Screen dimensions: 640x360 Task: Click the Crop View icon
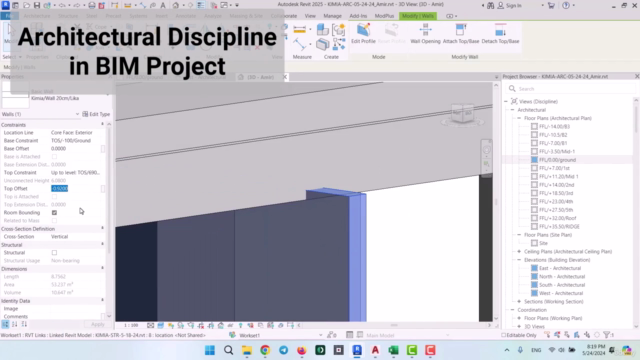tap(201, 325)
